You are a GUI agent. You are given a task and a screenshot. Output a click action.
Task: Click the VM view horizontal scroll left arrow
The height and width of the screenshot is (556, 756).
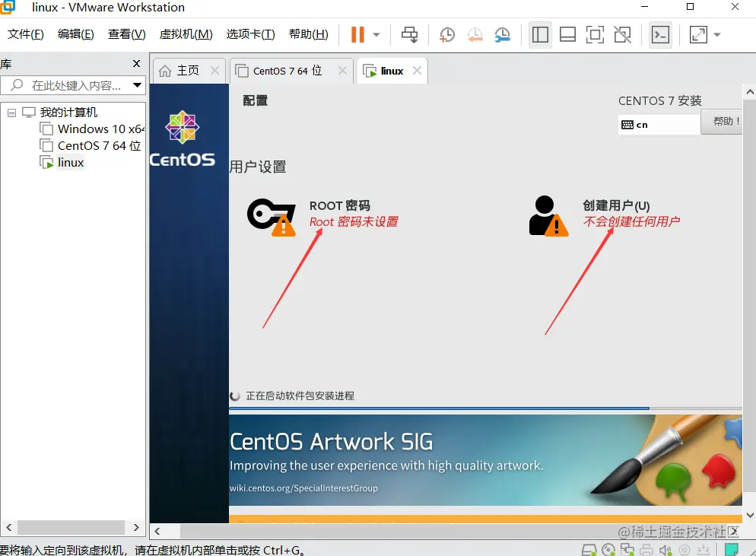click(157, 532)
